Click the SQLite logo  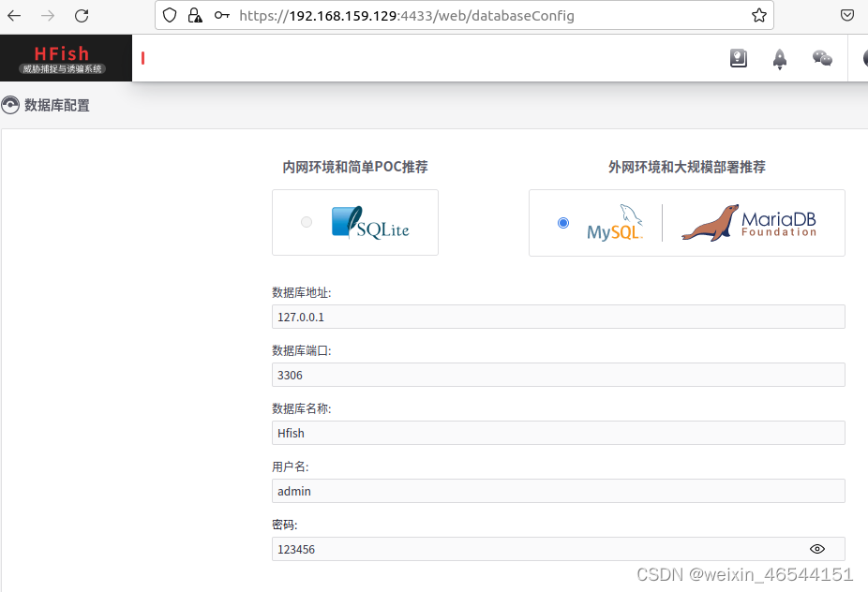tap(370, 222)
